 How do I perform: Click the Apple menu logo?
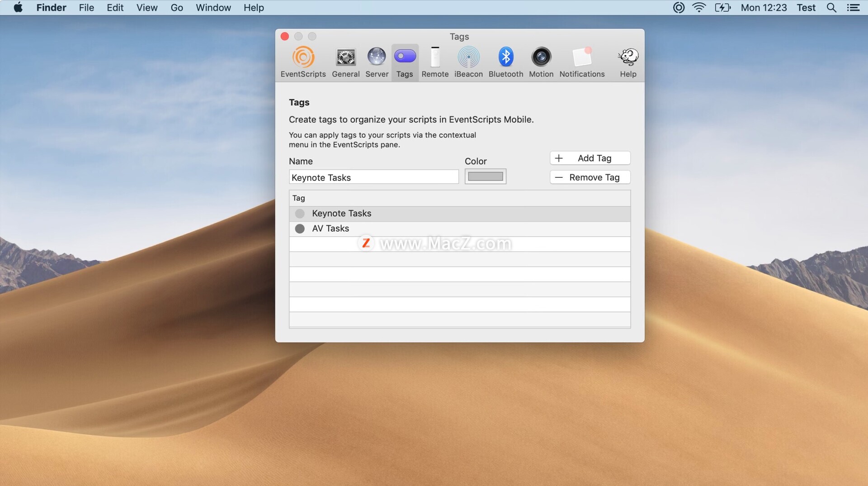(18, 8)
